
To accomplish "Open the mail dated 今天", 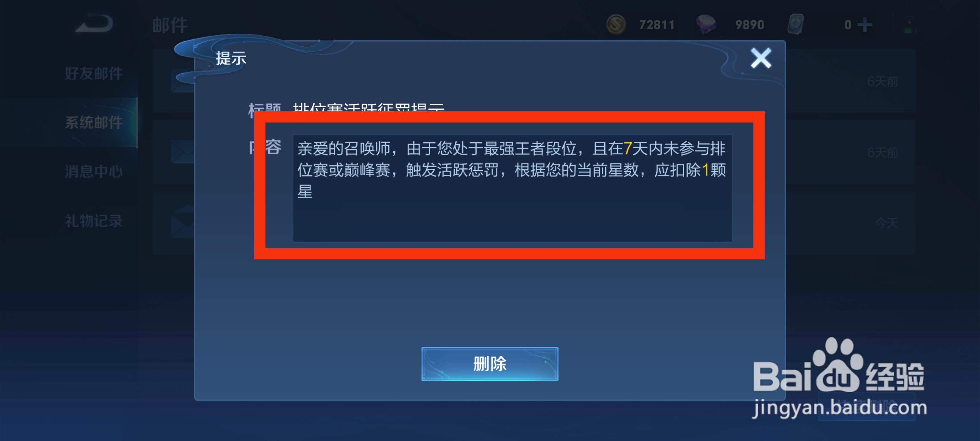I will (850, 223).
